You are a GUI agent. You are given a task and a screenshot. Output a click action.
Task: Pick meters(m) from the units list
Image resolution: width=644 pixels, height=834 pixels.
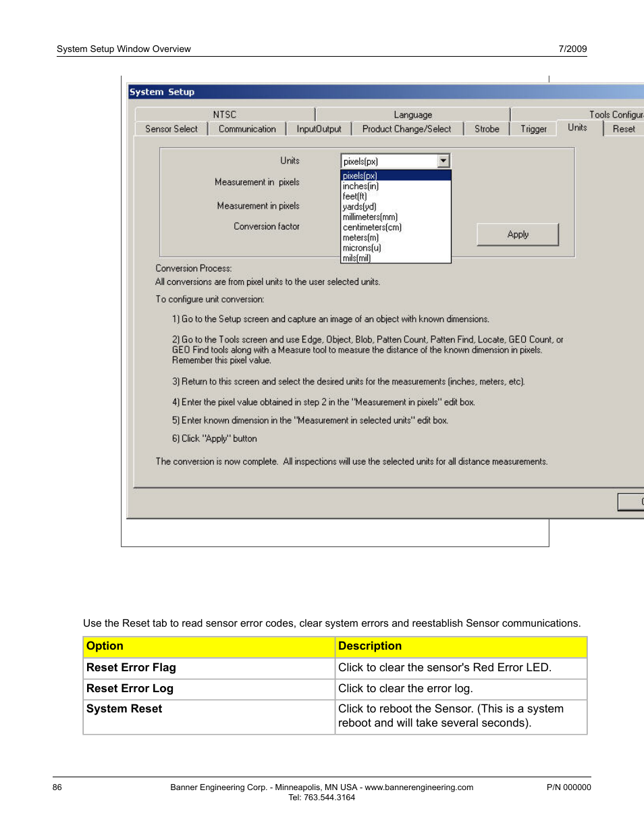[396, 237]
